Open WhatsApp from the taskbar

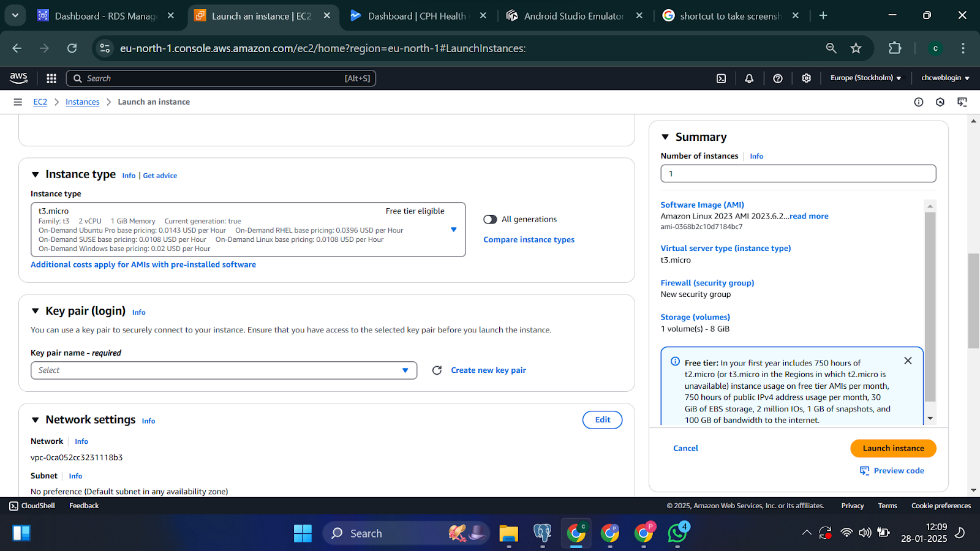(x=677, y=533)
